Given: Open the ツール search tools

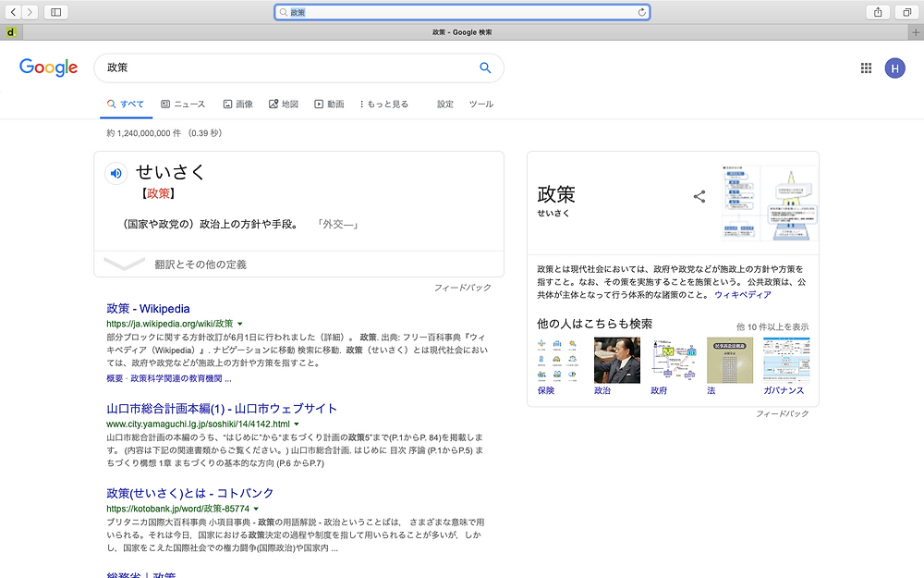Looking at the screenshot, I should click(480, 104).
